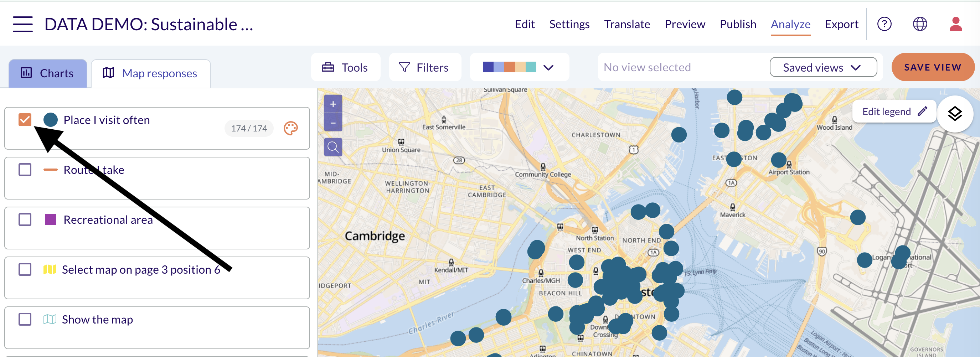Click the map point near Airport Station

[x=778, y=160]
